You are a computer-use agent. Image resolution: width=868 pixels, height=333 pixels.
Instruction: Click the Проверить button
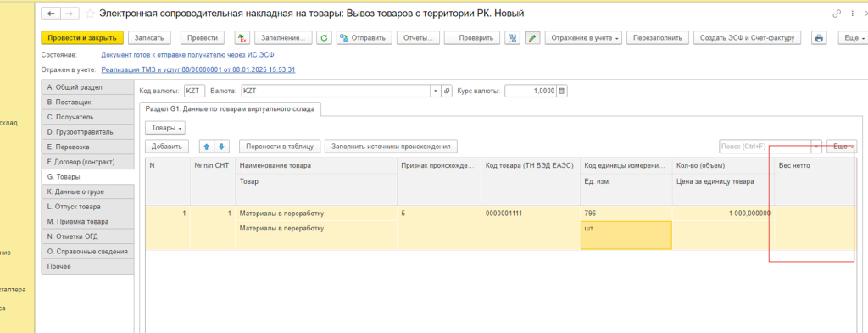[472, 37]
